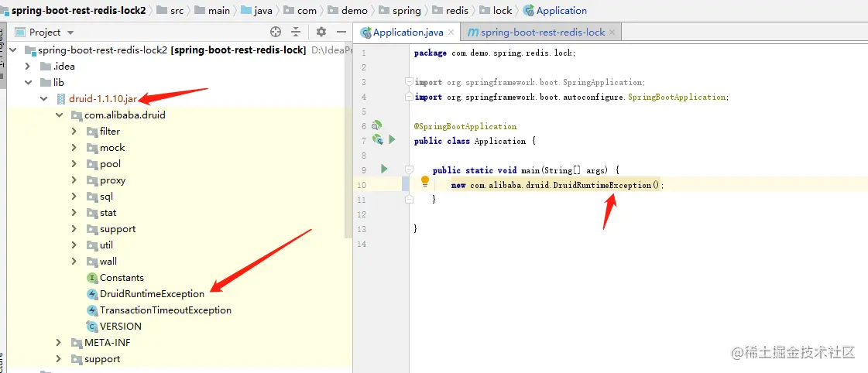868x373 pixels.
Task: Click the DruidRuntimeException class icon
Action: pyautogui.click(x=92, y=294)
